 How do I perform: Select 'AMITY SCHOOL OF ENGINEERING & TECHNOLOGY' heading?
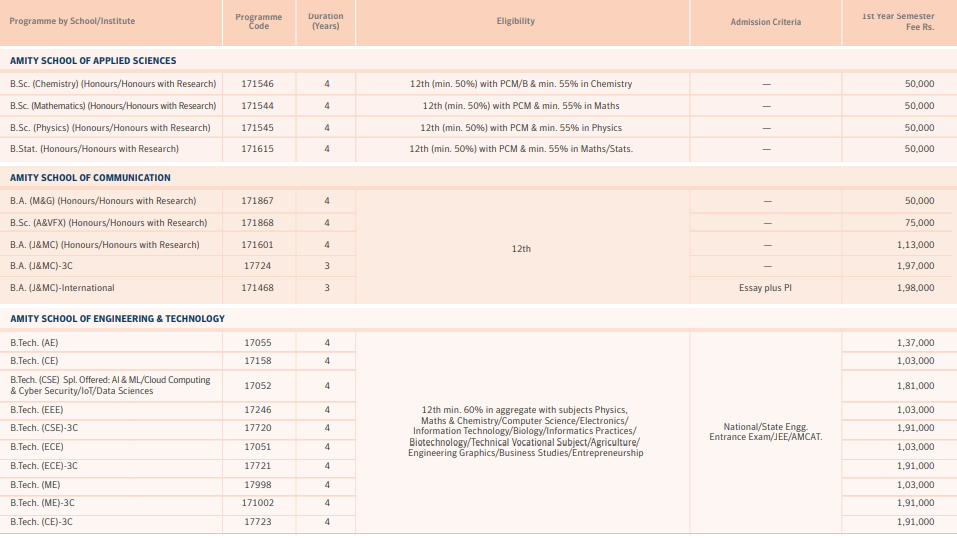117,319
